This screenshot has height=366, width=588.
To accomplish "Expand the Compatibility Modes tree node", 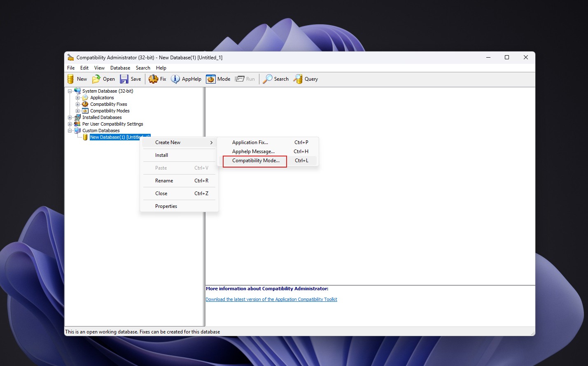I will (77, 111).
